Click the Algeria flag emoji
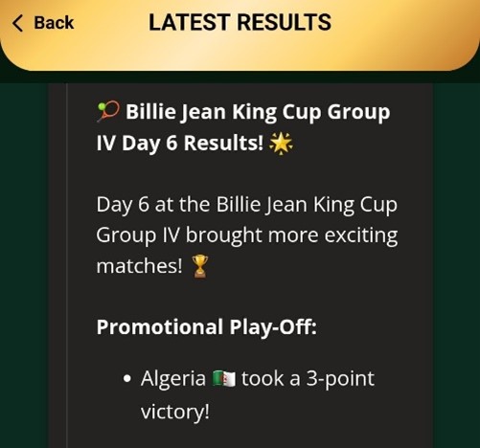 pyautogui.click(x=224, y=379)
